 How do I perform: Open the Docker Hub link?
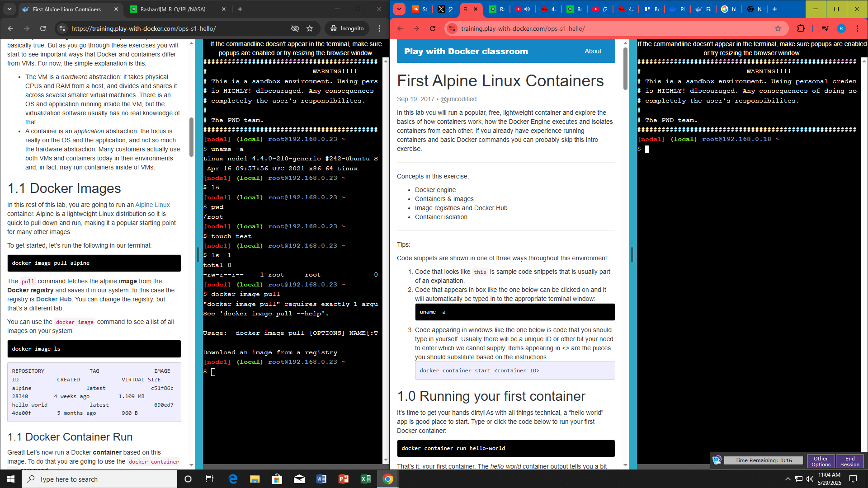pos(54,299)
